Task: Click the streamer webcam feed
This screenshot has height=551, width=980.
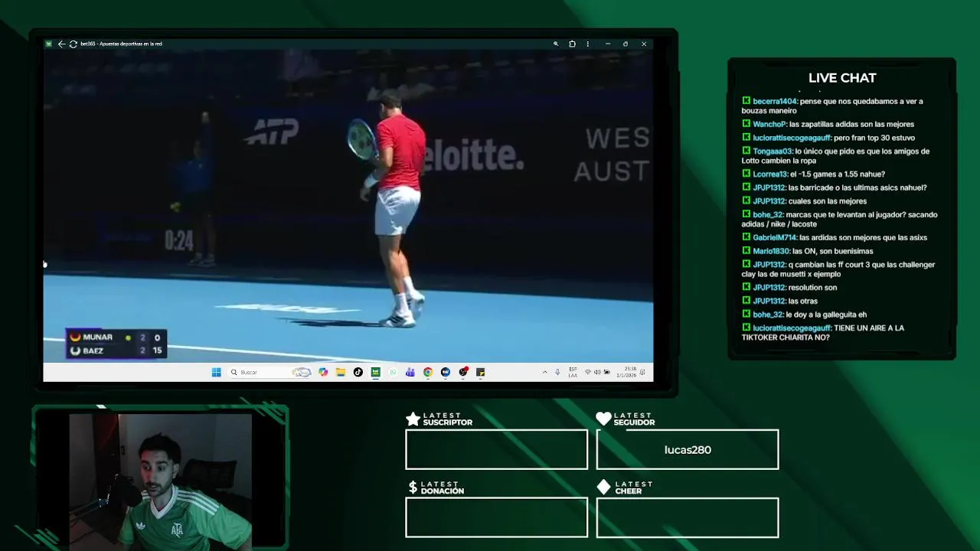Action: point(160,481)
